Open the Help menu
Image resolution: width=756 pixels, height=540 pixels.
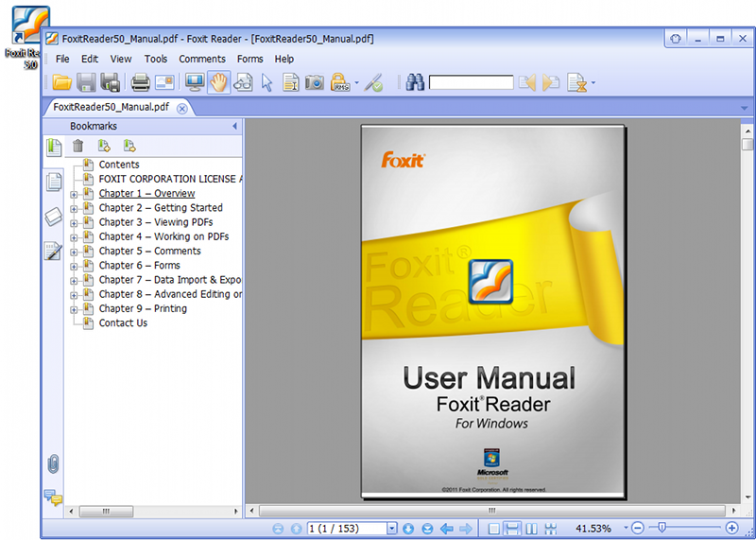coord(284,59)
